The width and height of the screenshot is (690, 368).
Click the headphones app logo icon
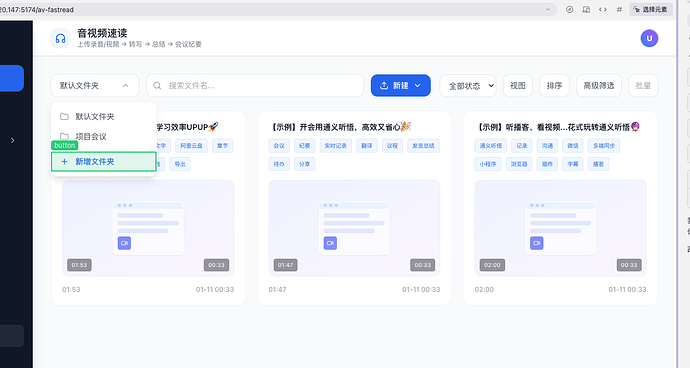60,38
